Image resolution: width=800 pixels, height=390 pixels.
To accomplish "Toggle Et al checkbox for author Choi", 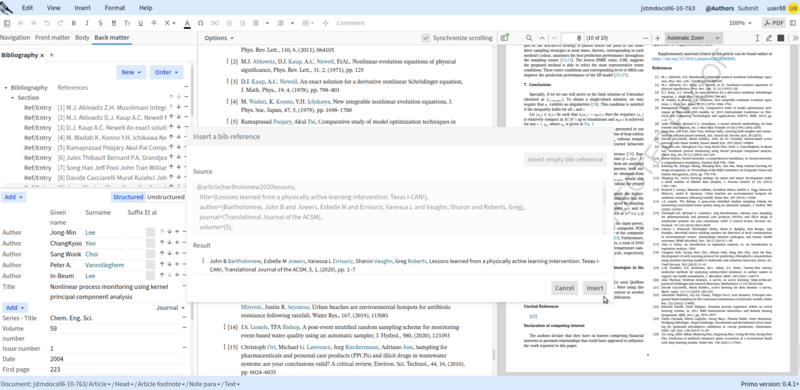I will tap(150, 254).
